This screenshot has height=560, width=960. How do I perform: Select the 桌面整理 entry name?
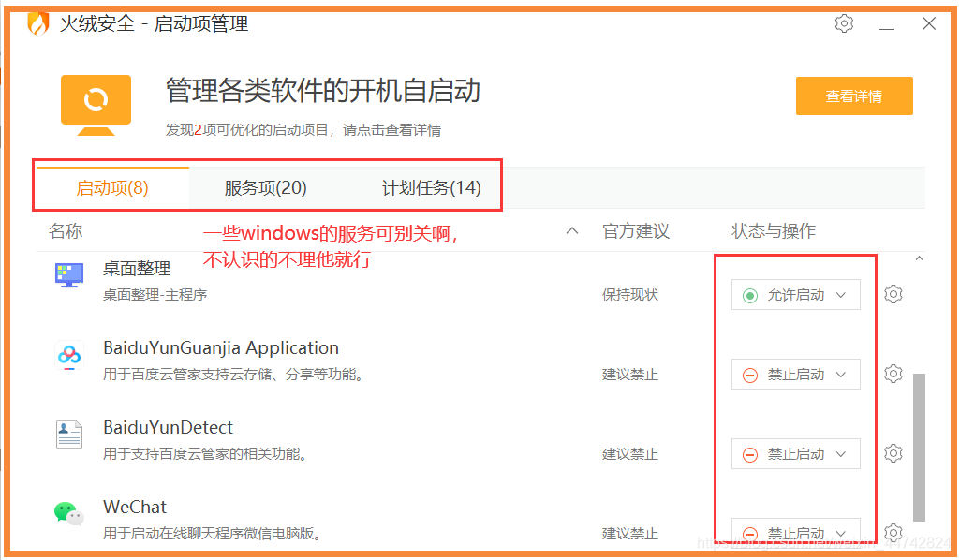coord(137,269)
